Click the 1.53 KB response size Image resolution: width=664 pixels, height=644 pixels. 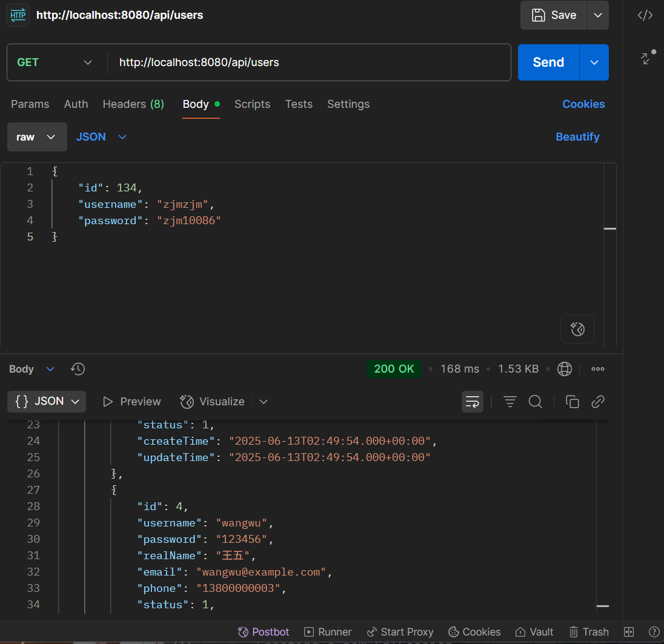pos(518,369)
